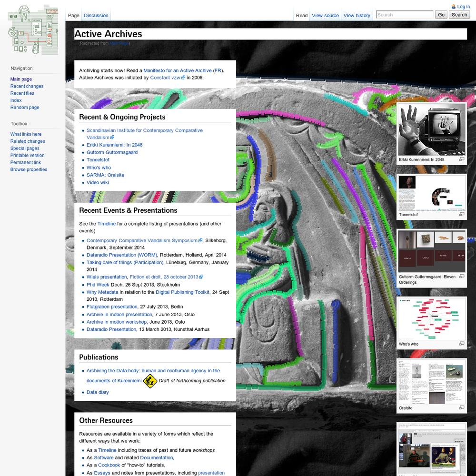Open Browse properties link
This screenshot has height=476, width=476.
[29, 169]
